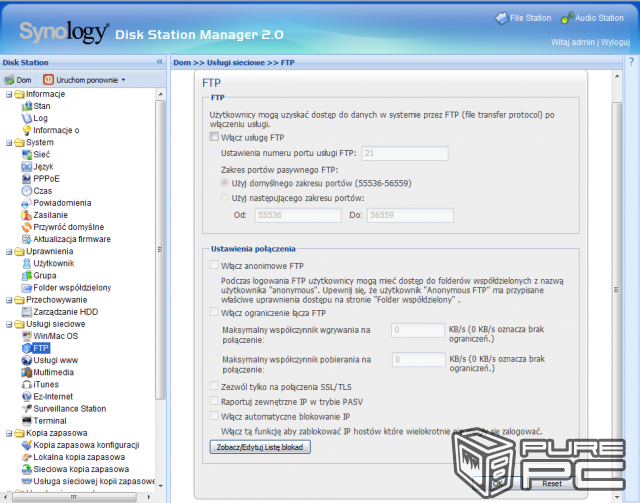
Task: Open Audio Station icon in header
Action: point(567,18)
